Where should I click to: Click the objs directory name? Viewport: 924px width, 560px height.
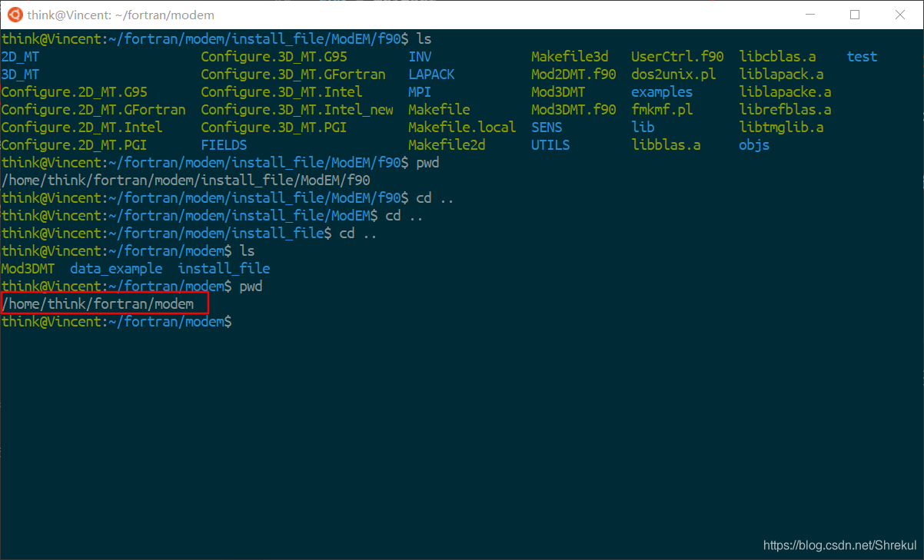coord(754,144)
